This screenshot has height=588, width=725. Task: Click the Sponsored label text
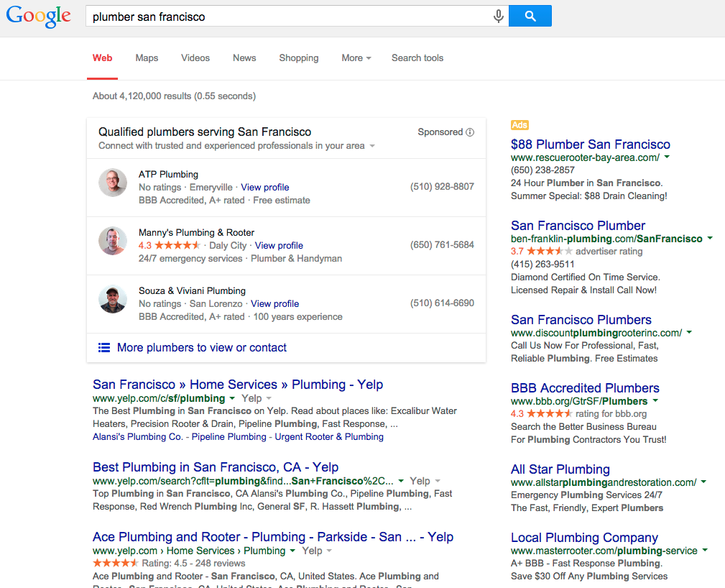coord(440,132)
